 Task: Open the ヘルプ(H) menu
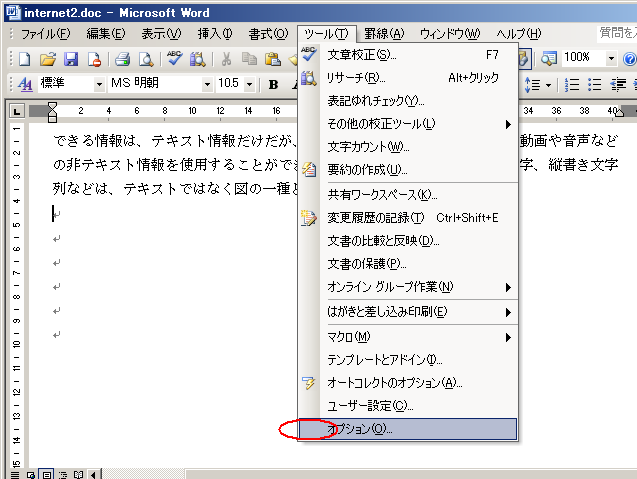pyautogui.click(x=519, y=34)
